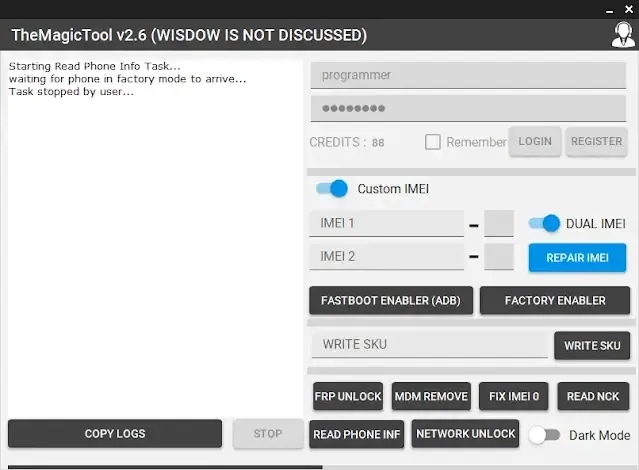Focus the IMEI 1 input field
Viewport: 639px width, 470px height.
(386, 223)
